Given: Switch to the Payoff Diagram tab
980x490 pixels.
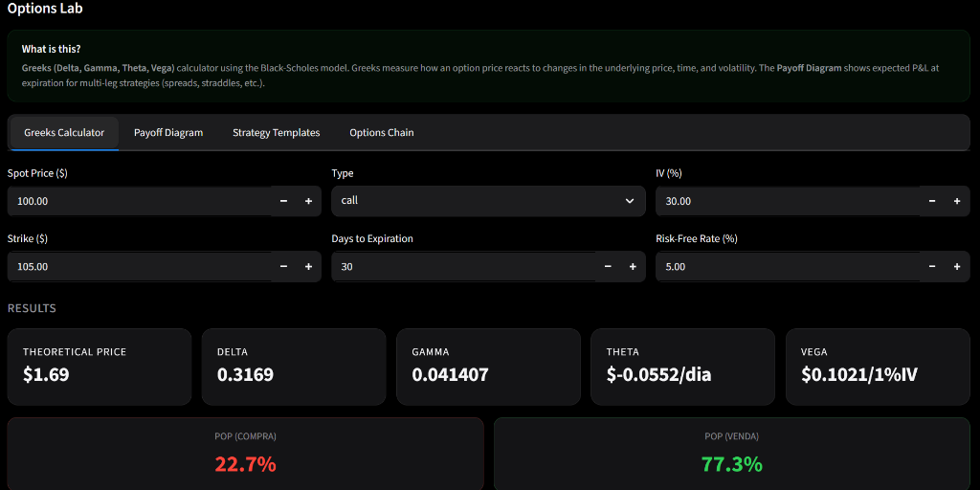Looking at the screenshot, I should [x=168, y=133].
